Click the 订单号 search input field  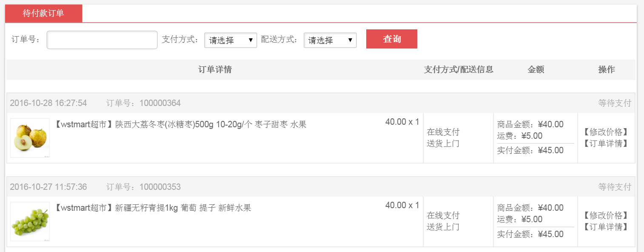click(102, 40)
